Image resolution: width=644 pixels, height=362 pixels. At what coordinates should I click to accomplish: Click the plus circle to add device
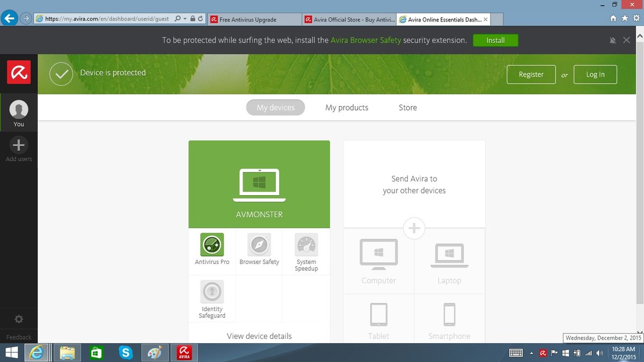coord(414,228)
